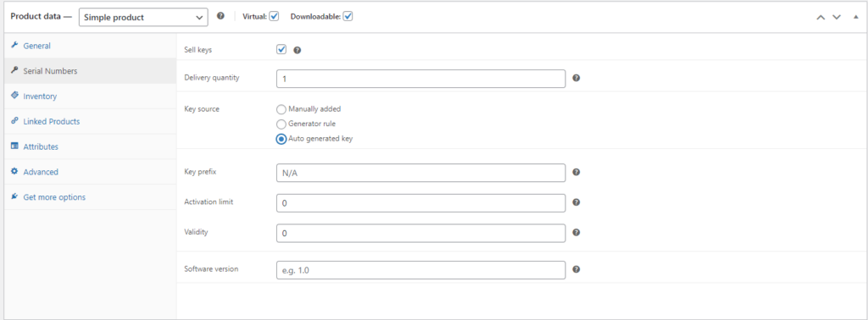
Task: Click the Activation limit help icon
Action: pos(576,203)
